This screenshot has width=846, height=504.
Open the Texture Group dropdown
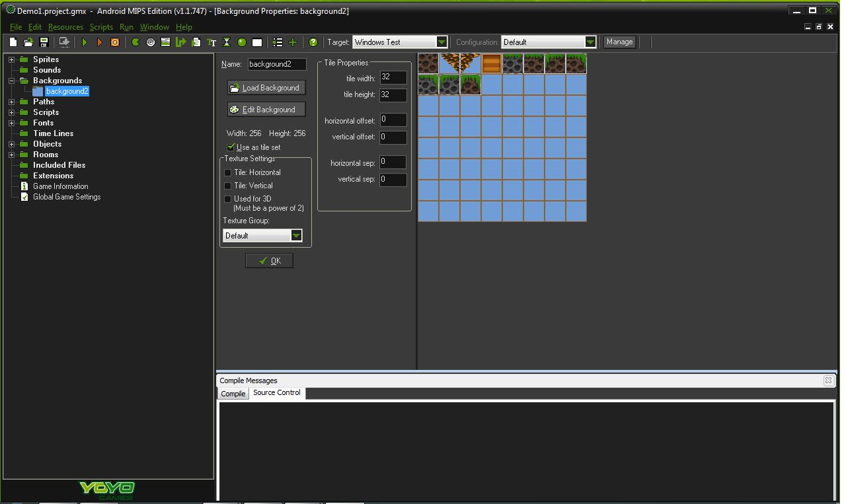tap(262, 236)
